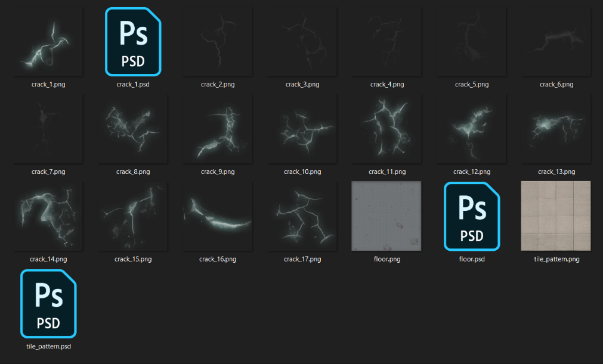The width and height of the screenshot is (603, 364).
Task: Click the label crack_3.png
Action: [x=302, y=85]
